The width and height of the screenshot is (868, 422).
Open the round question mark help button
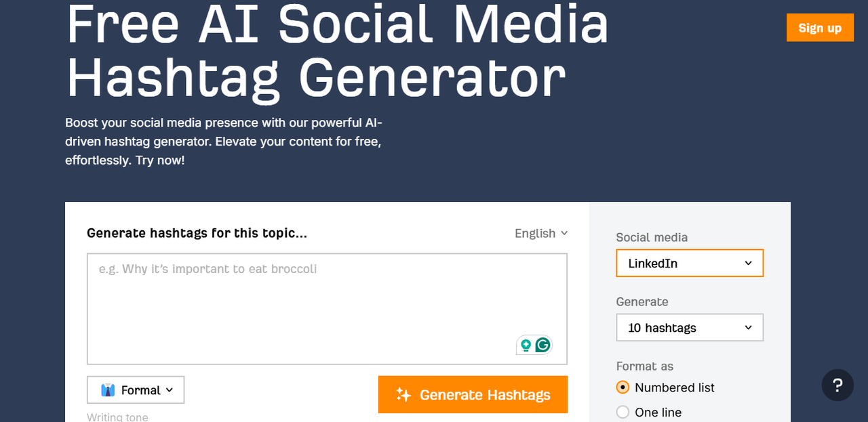[837, 385]
